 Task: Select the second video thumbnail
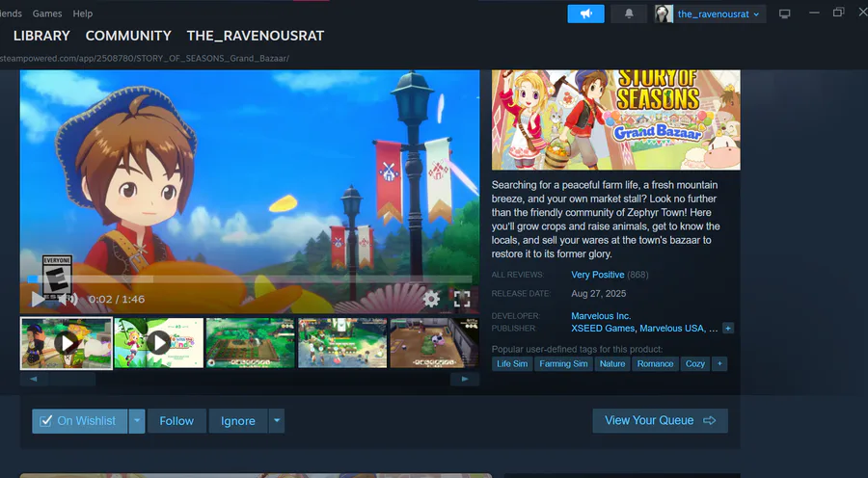(x=158, y=343)
